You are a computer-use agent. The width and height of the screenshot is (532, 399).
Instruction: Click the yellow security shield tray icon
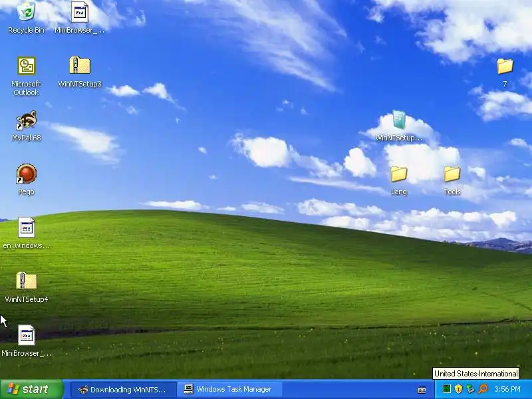point(458,389)
